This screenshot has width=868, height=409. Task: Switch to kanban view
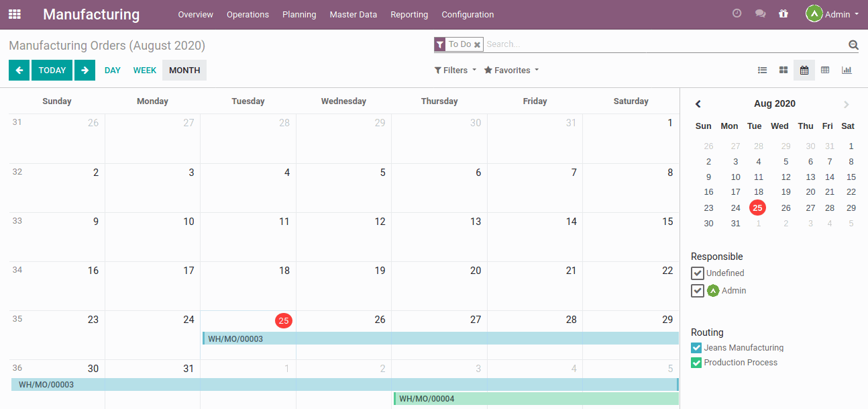click(x=783, y=70)
